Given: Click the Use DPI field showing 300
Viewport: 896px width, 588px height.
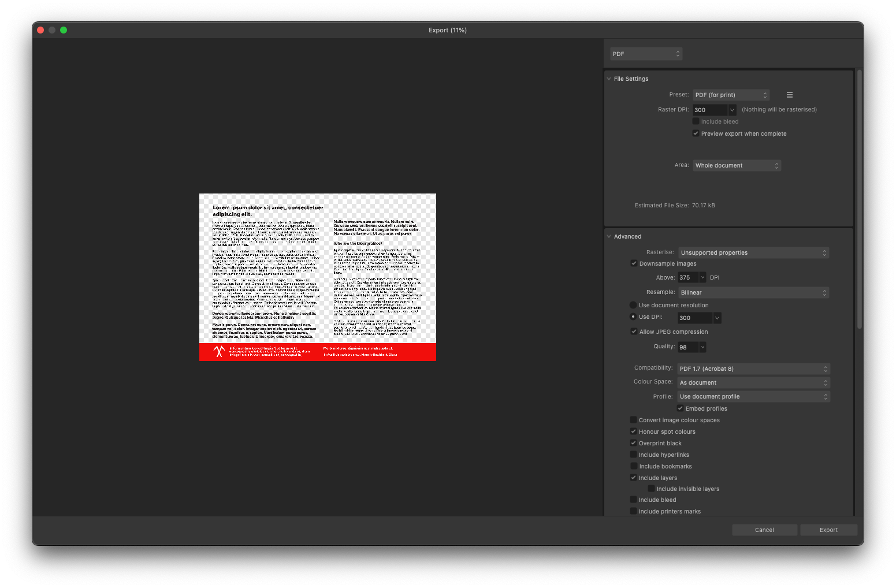Looking at the screenshot, I should click(x=695, y=318).
